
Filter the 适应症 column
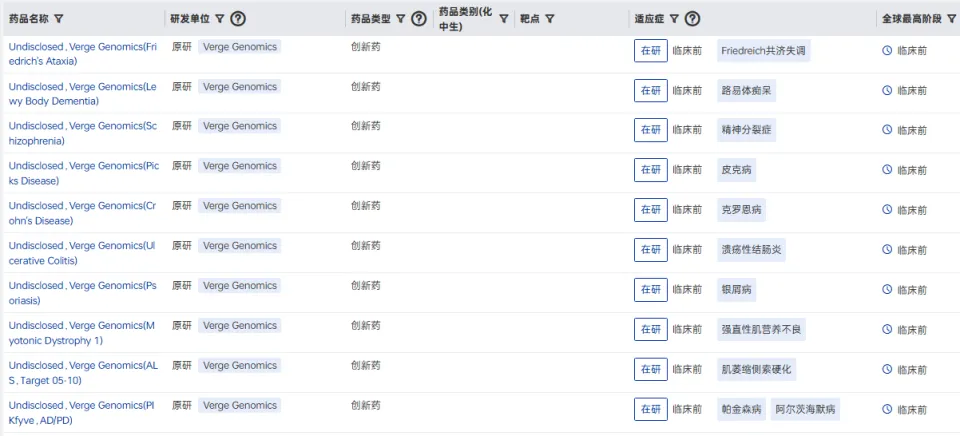(674, 19)
